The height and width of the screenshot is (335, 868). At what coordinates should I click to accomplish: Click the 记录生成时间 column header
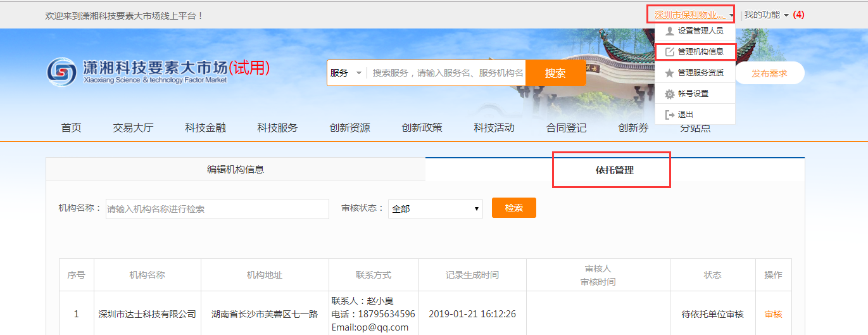pos(472,275)
